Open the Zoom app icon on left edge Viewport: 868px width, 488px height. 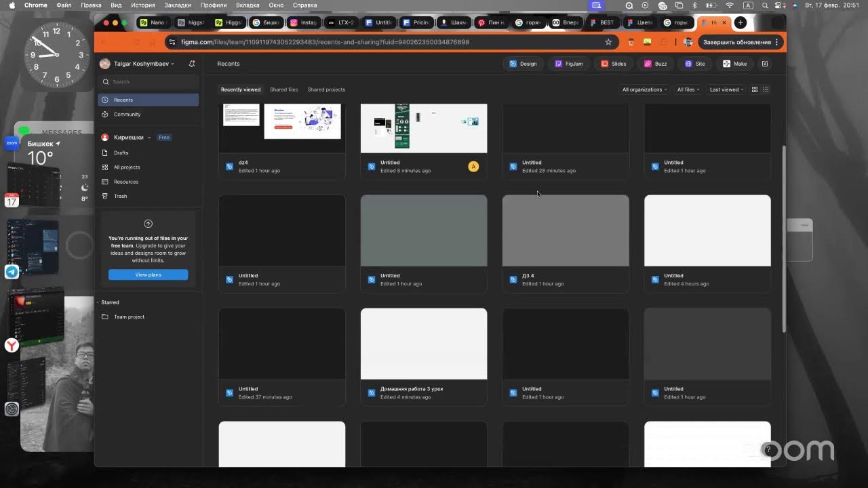tap(12, 143)
